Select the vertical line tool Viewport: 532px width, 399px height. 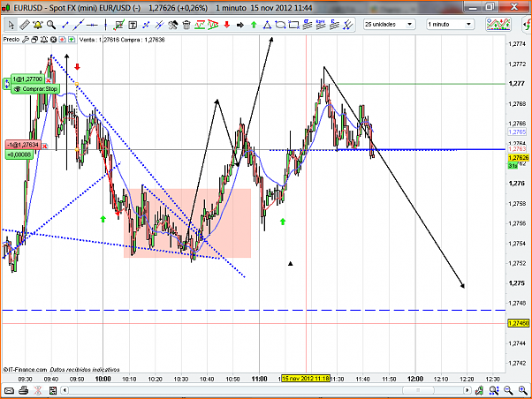105,25
